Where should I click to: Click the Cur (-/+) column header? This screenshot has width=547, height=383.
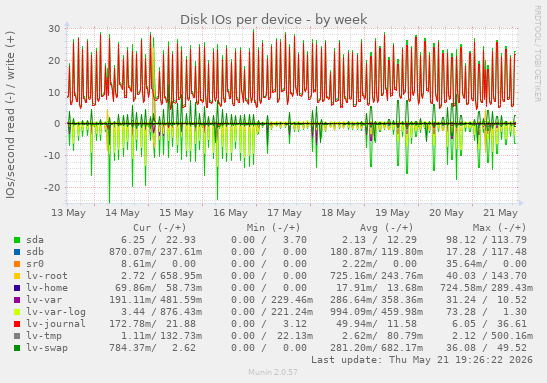click(x=159, y=228)
